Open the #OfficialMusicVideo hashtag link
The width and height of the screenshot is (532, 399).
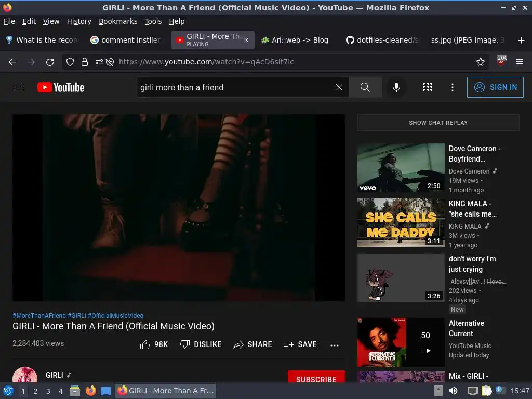116,315
